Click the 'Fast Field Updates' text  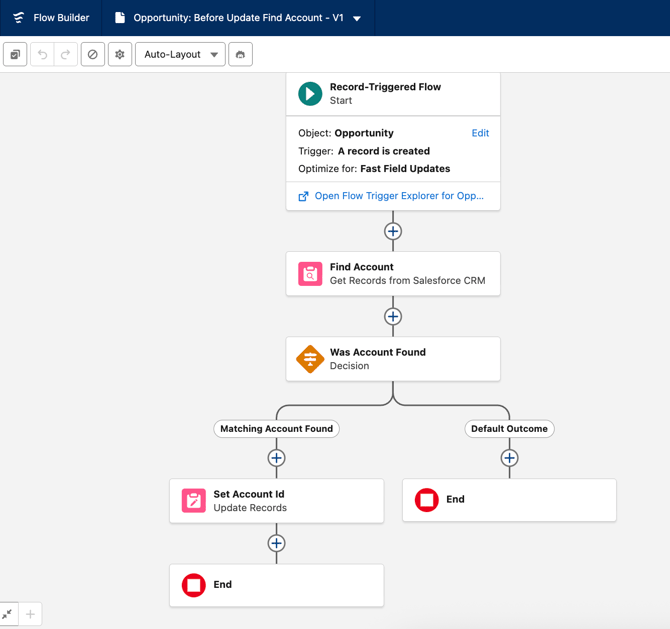[x=405, y=169]
